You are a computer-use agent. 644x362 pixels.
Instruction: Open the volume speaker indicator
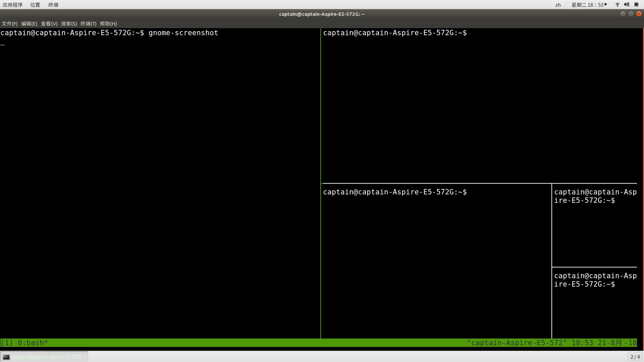627,4
